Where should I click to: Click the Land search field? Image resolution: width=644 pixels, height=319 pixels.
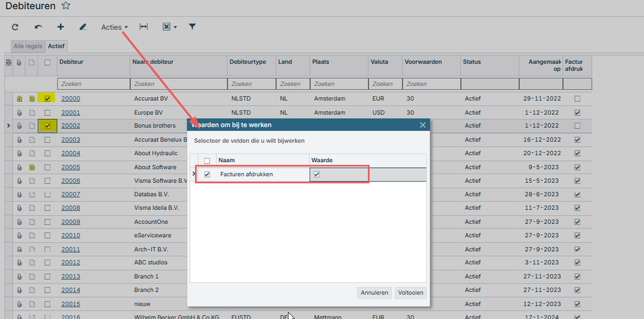click(x=293, y=84)
